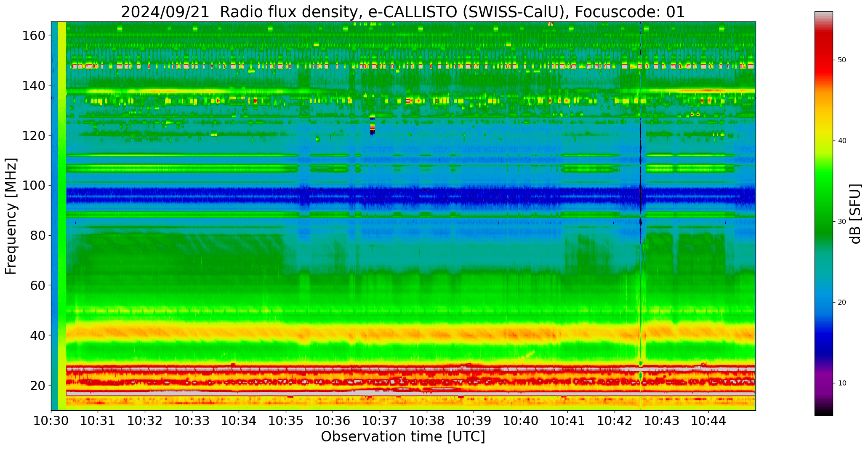Select the 10:38 time tick label

point(427,420)
